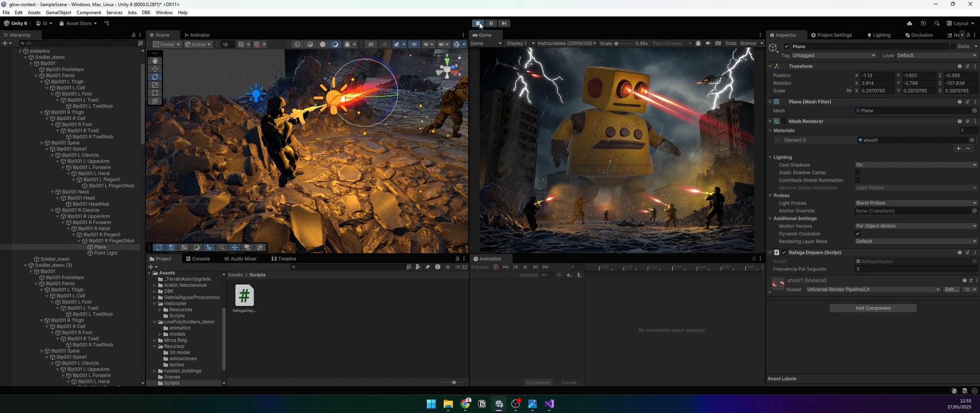
Task: Open the Layout dropdown
Action: [x=961, y=23]
